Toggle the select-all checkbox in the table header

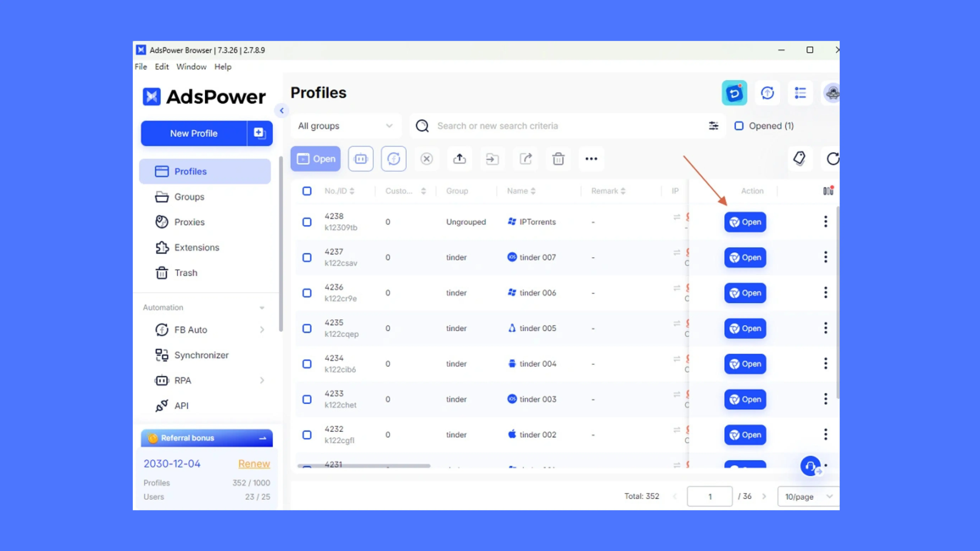[x=307, y=191]
